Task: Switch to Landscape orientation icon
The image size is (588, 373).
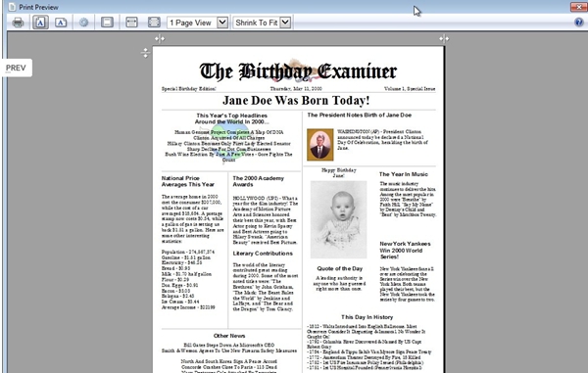Action: point(61,23)
